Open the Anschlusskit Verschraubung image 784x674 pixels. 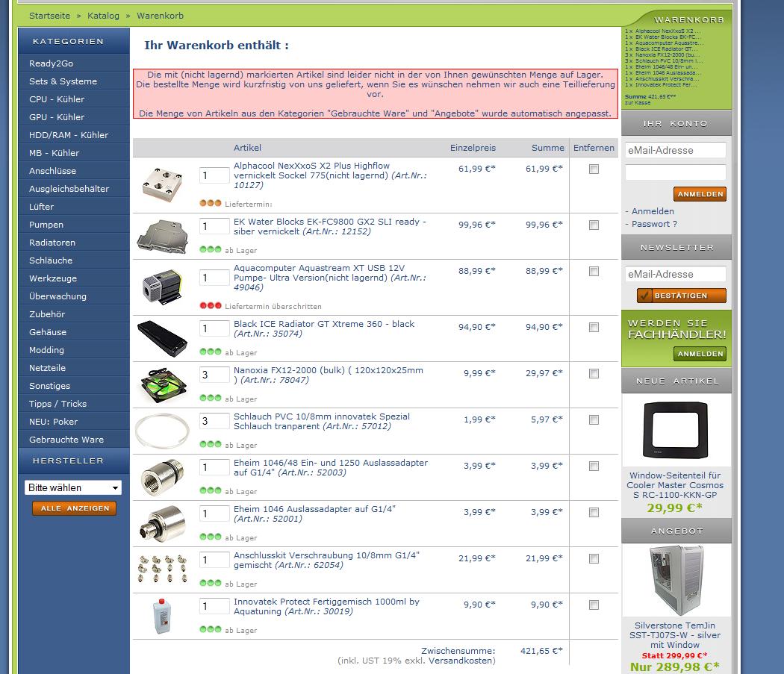(163, 569)
